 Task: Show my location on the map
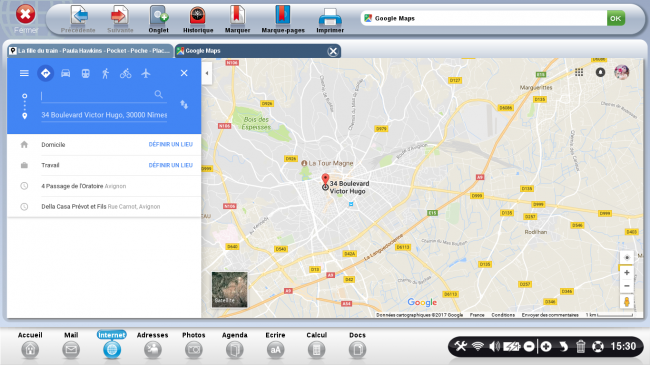coord(627,258)
